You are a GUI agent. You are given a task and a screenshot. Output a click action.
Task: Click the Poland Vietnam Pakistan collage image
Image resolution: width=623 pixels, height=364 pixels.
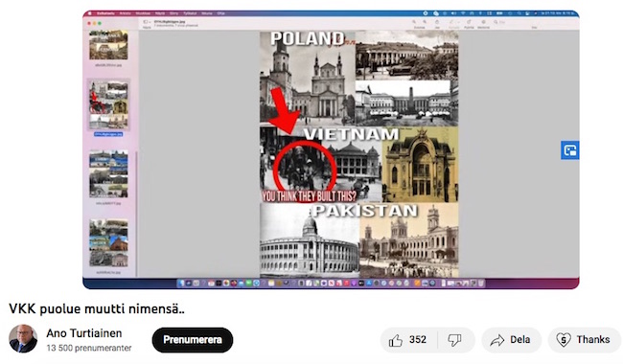point(358,154)
